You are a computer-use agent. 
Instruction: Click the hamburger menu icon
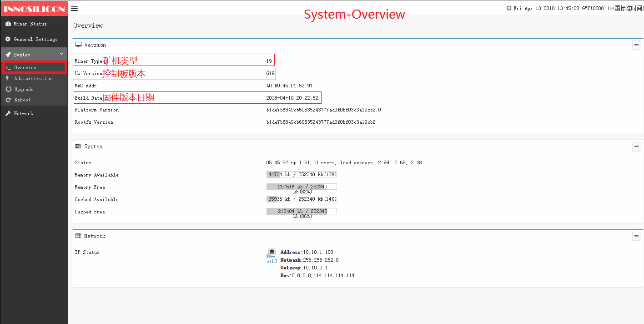[75, 9]
